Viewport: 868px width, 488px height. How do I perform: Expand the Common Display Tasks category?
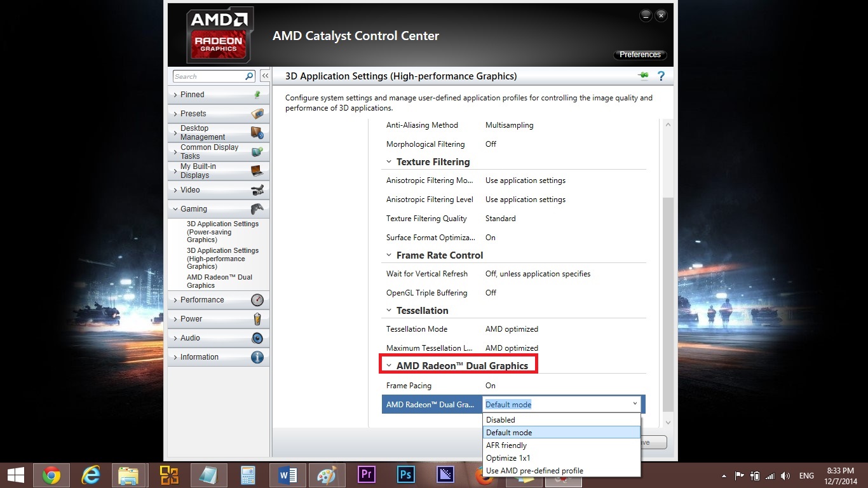click(x=219, y=152)
